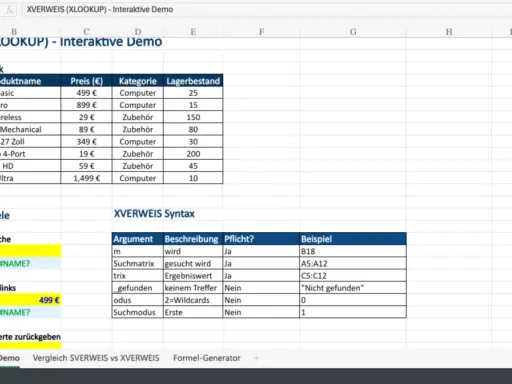The width and height of the screenshot is (512, 384).
Task: Select the C5:C12 example cell
Action: coord(353,276)
